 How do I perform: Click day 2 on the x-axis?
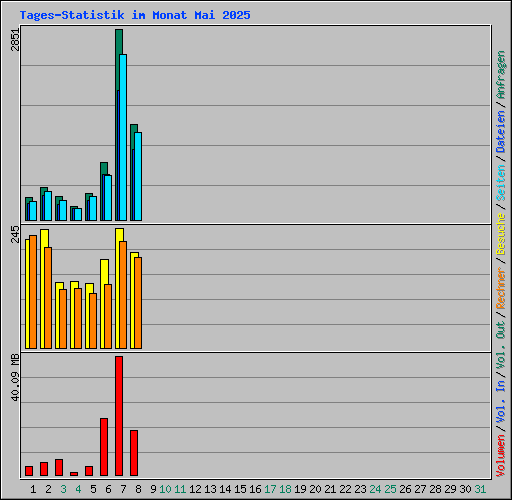click(48, 489)
